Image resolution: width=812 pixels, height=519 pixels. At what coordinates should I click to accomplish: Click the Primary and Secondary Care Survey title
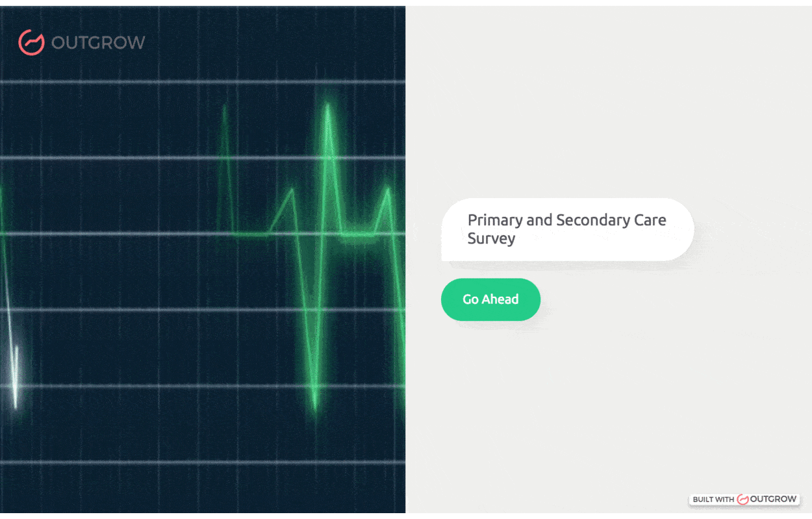[566, 229]
